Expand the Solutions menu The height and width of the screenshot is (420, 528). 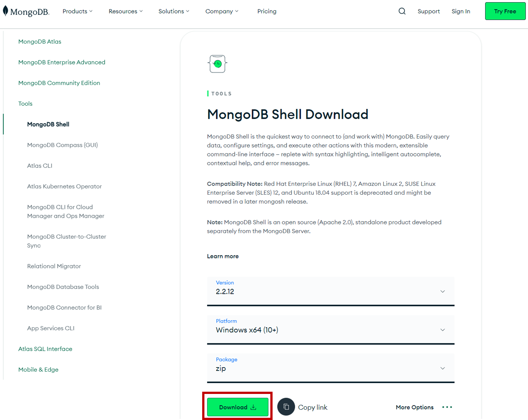(174, 11)
